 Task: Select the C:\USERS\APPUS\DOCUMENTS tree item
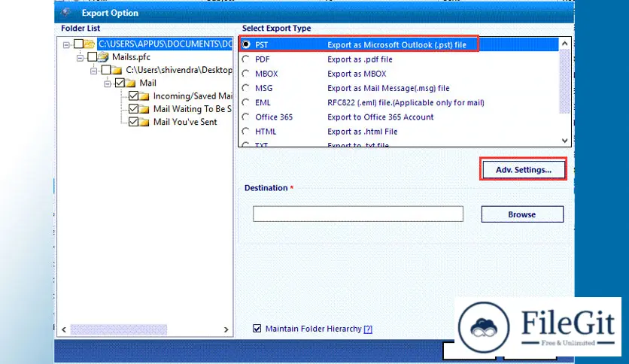point(165,44)
